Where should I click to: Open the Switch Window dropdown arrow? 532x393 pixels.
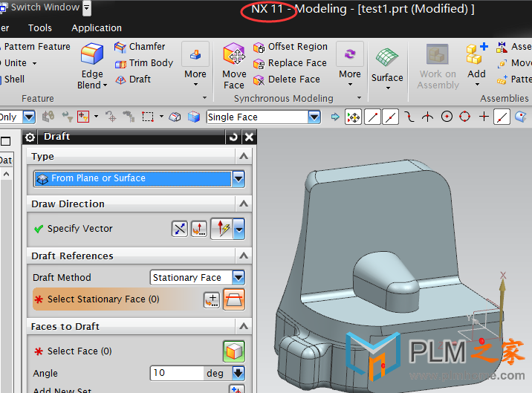click(87, 7)
